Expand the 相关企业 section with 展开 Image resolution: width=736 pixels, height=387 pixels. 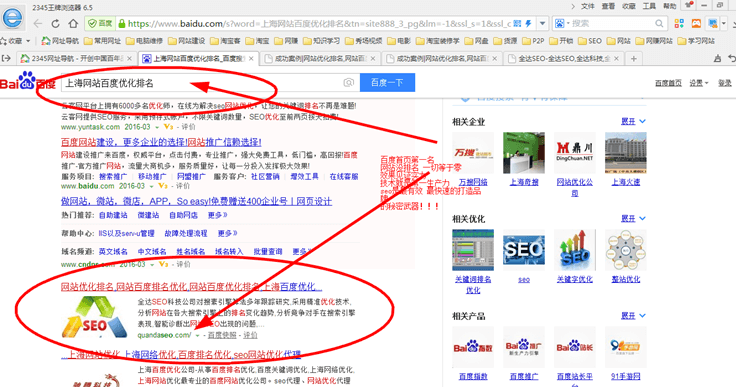pyautogui.click(x=633, y=121)
